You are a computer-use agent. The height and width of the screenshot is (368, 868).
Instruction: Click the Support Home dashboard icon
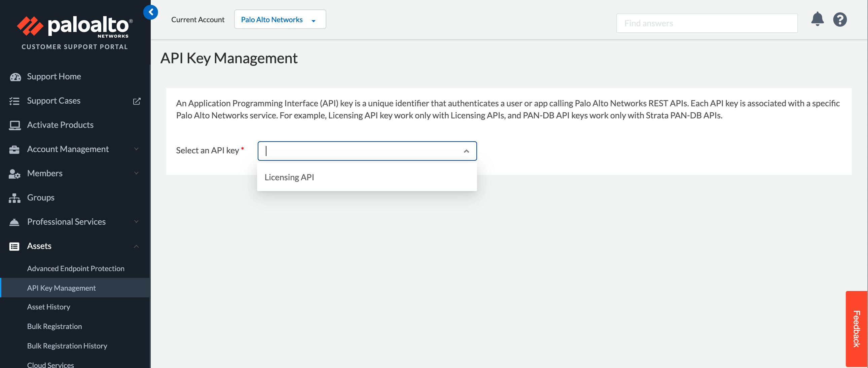[x=15, y=77]
